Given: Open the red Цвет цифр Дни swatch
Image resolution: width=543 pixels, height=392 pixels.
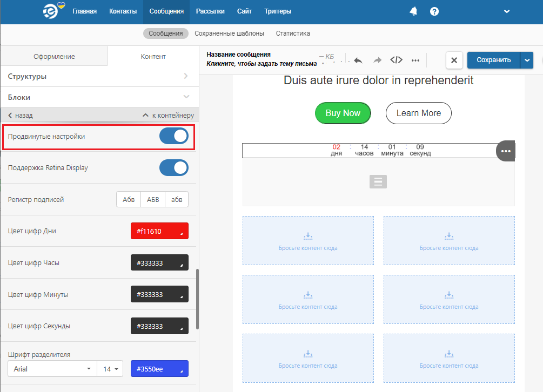Looking at the screenshot, I should pyautogui.click(x=159, y=231).
